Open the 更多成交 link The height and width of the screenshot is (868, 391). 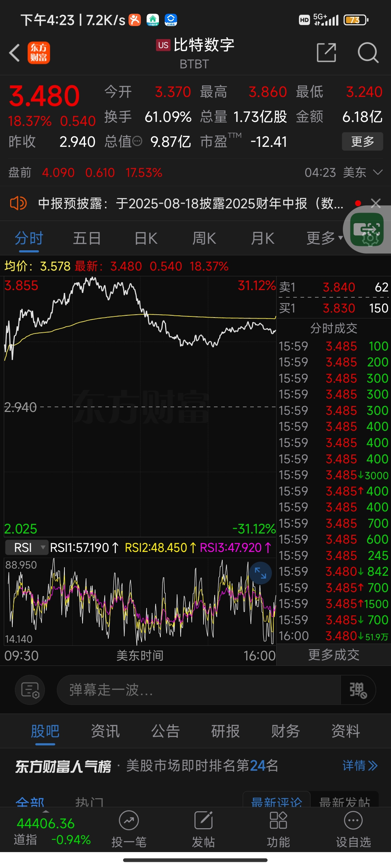point(333,655)
